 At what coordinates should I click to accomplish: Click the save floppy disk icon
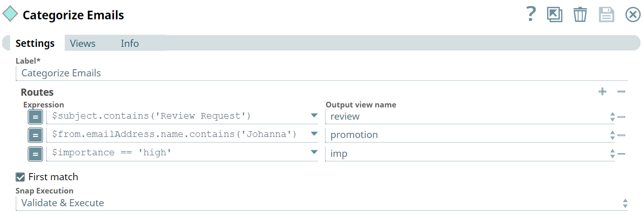[607, 14]
